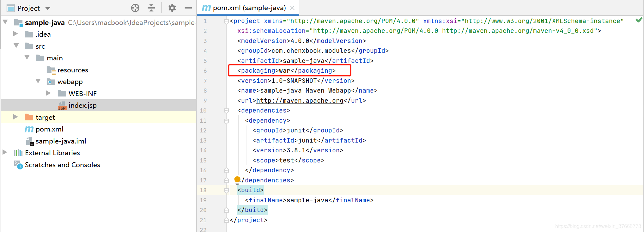
Task: Open the Project view dropdown arrow
Action: [48, 8]
